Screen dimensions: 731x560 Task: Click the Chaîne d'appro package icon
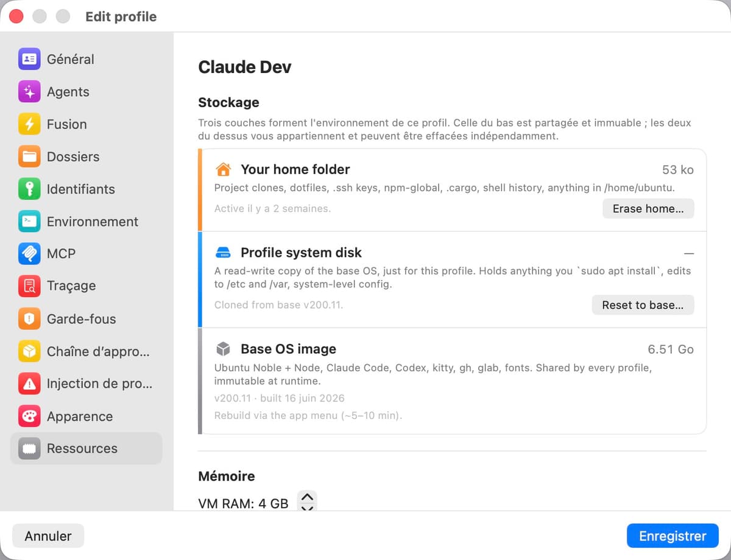[29, 351]
